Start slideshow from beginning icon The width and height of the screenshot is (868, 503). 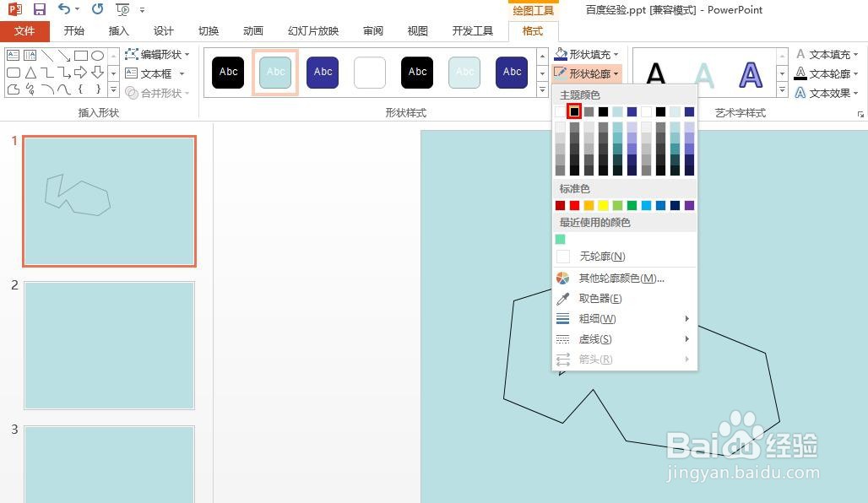[122, 9]
